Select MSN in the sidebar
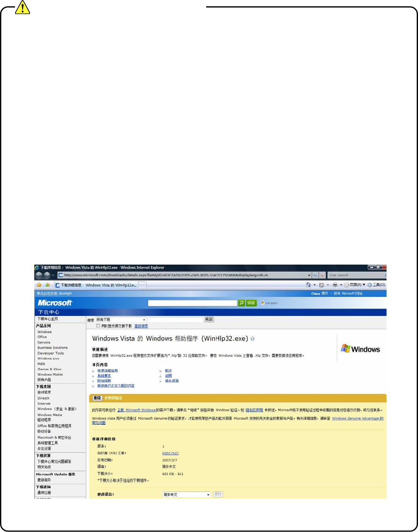The image size is (418, 532). point(41,364)
